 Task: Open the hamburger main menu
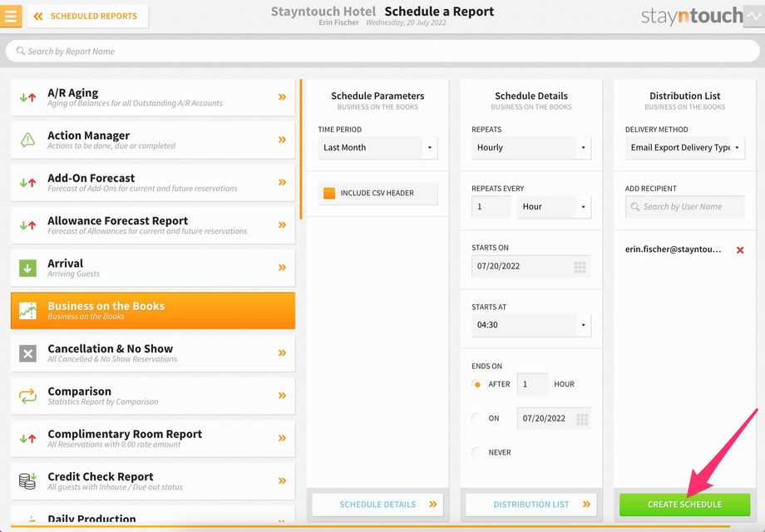[x=11, y=16]
